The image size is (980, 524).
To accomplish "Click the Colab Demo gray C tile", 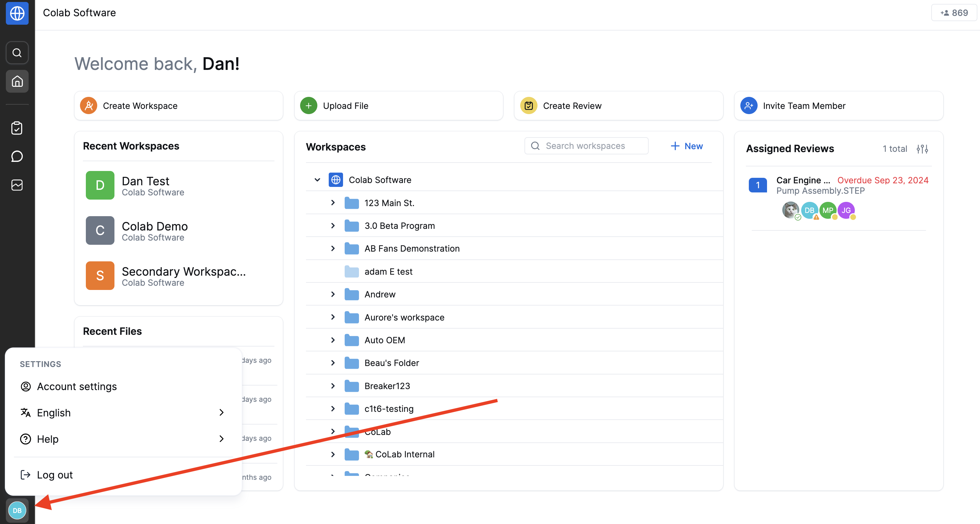I will 100,230.
